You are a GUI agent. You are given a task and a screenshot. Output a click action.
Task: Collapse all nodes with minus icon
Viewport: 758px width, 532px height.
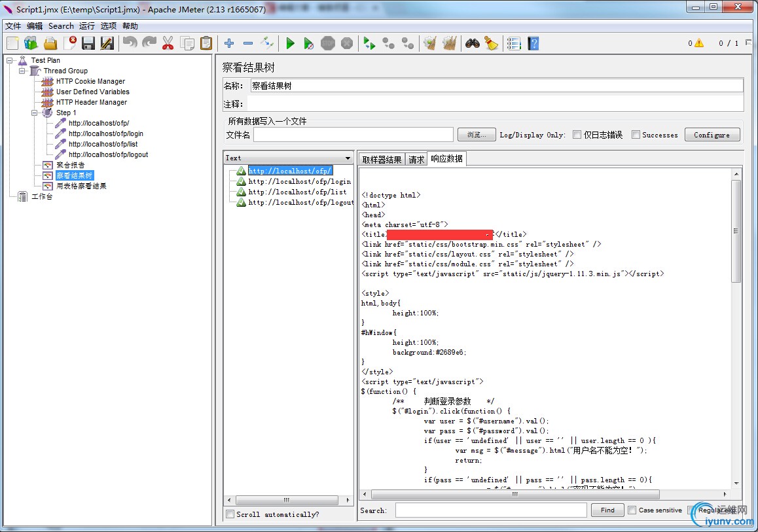pyautogui.click(x=248, y=43)
